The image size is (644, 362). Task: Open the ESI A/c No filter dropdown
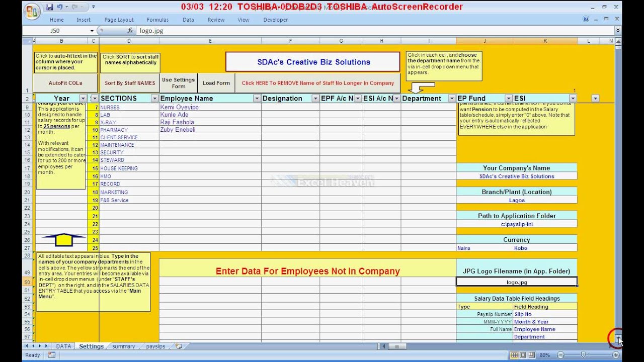[397, 99]
